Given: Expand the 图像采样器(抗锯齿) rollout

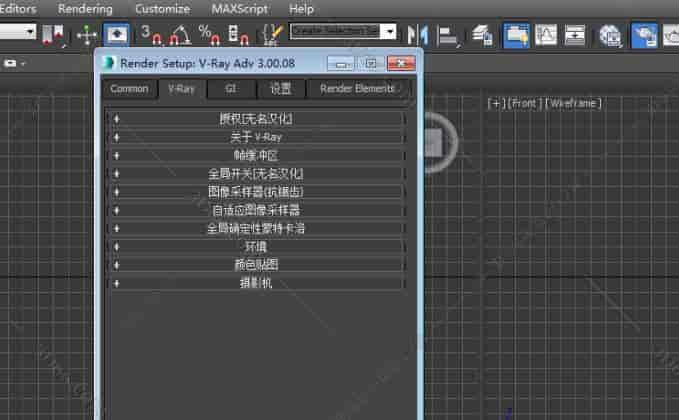Looking at the screenshot, I should pyautogui.click(x=255, y=191).
